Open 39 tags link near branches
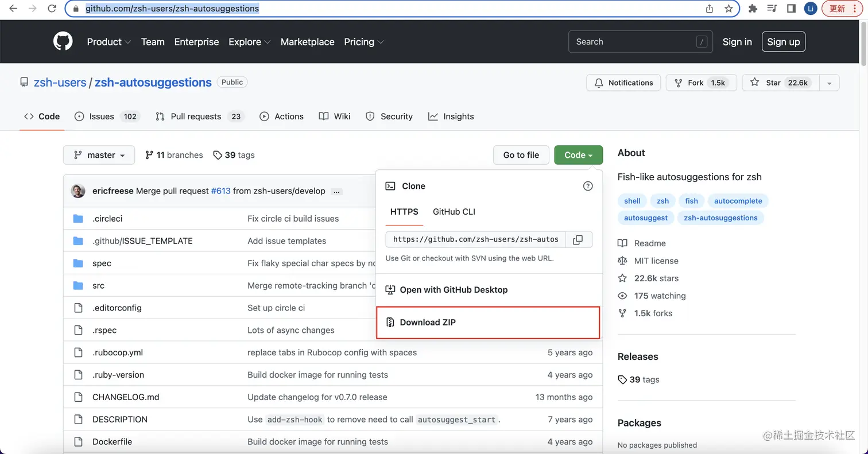 pyautogui.click(x=234, y=155)
